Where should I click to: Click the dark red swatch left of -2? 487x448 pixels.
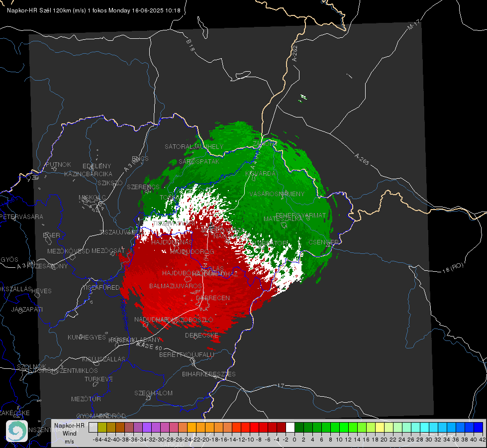[x=281, y=427]
